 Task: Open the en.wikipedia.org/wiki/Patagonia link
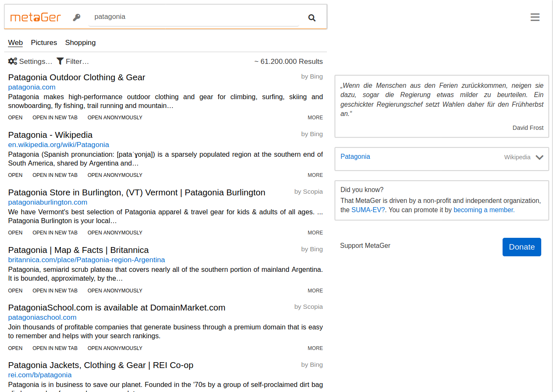tap(58, 145)
